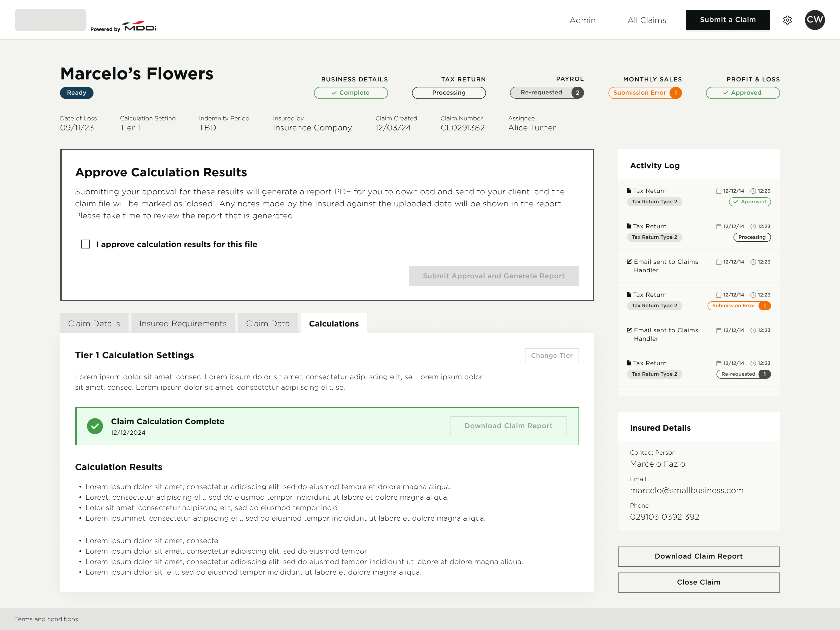Click the Business Details Complete status pill
840x630 pixels.
tap(350, 93)
